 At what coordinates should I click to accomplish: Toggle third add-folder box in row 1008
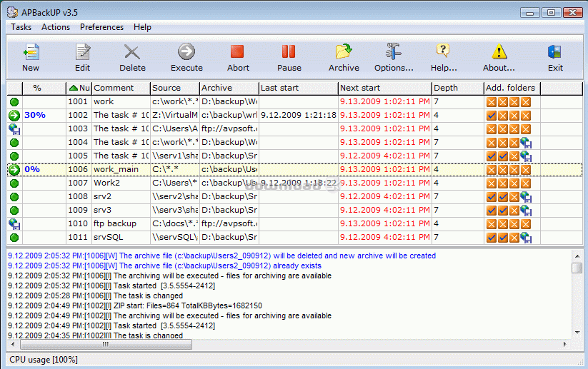(514, 197)
